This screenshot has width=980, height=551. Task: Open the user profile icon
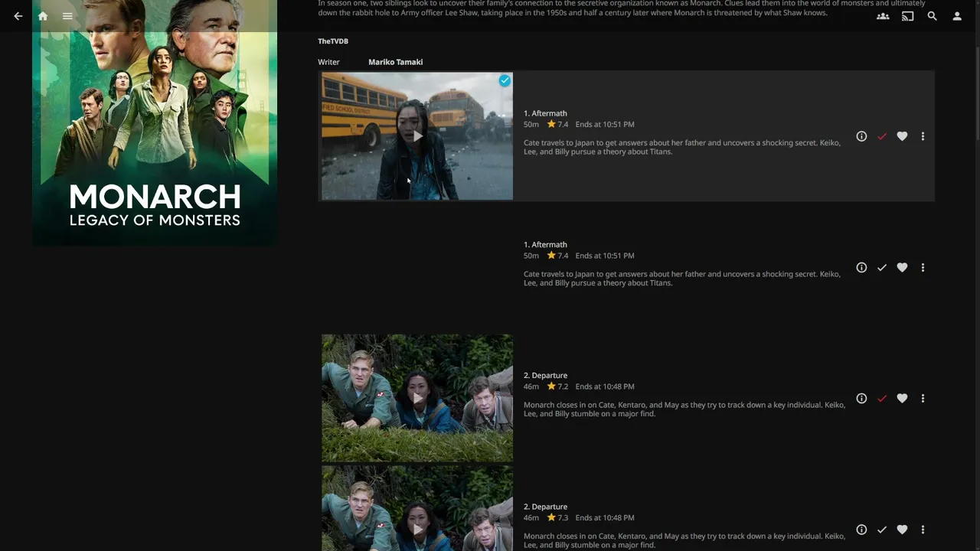(957, 16)
